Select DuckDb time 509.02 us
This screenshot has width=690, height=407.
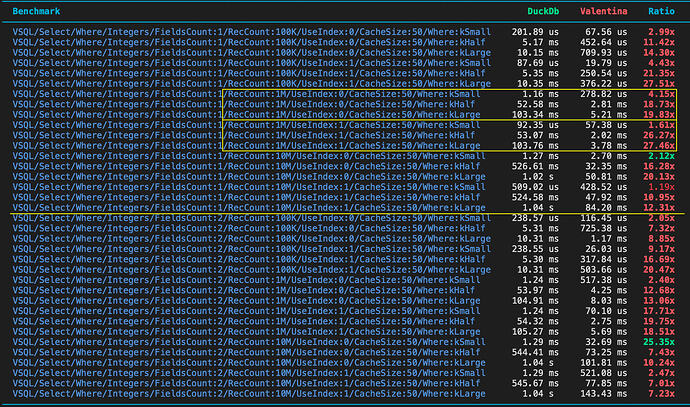click(535, 187)
